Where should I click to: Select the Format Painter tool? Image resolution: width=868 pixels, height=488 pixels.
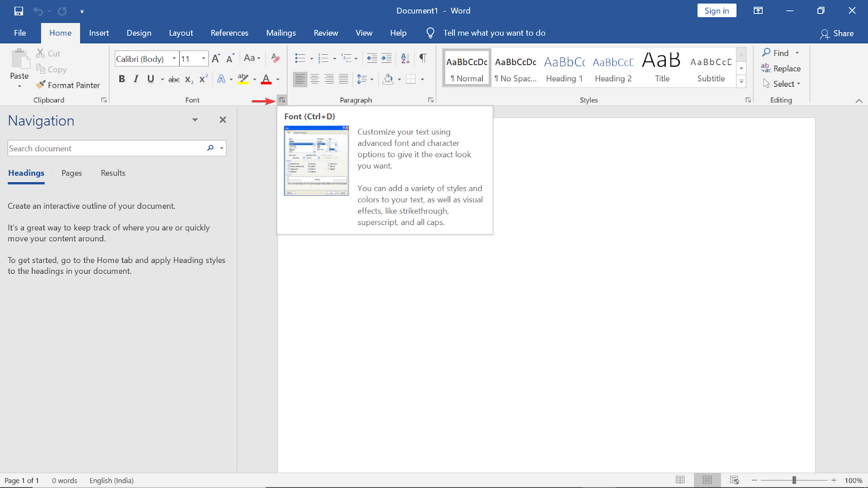click(68, 85)
